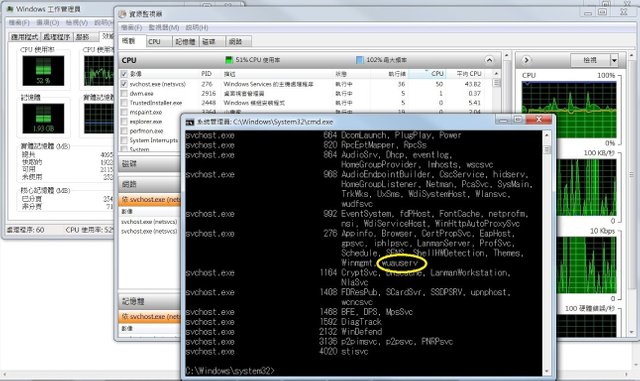This screenshot has width=640, height=381.
Task: Open the cmd.exe window system menu icon
Action: click(189, 122)
